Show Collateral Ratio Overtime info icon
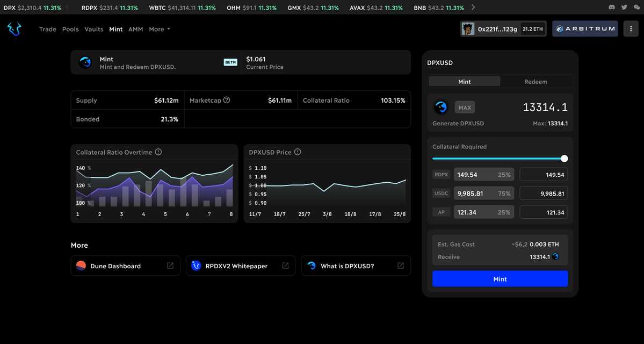The height and width of the screenshot is (344, 644). 158,152
